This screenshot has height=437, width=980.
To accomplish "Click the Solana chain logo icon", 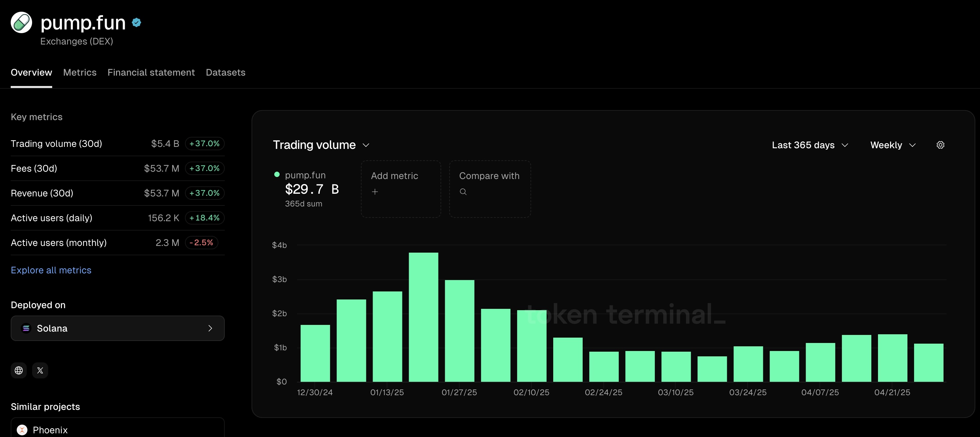I will tap(26, 328).
